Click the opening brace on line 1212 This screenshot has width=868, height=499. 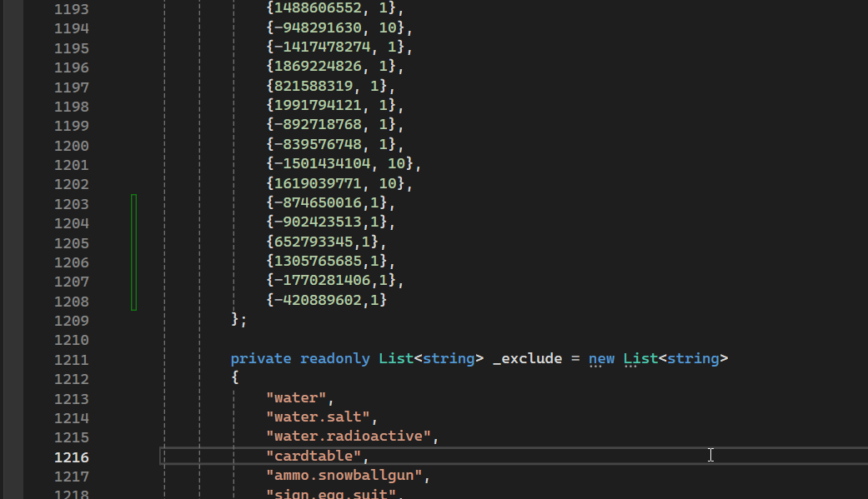tap(235, 378)
